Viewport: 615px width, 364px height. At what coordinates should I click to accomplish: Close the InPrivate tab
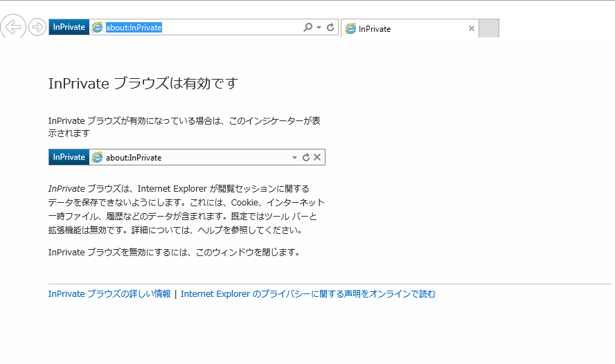tap(472, 28)
